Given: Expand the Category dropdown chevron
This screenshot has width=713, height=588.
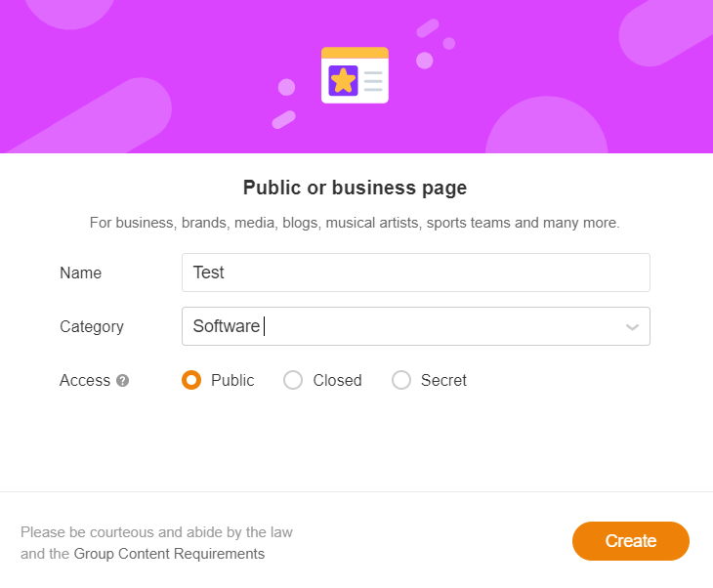Looking at the screenshot, I should click(x=632, y=327).
